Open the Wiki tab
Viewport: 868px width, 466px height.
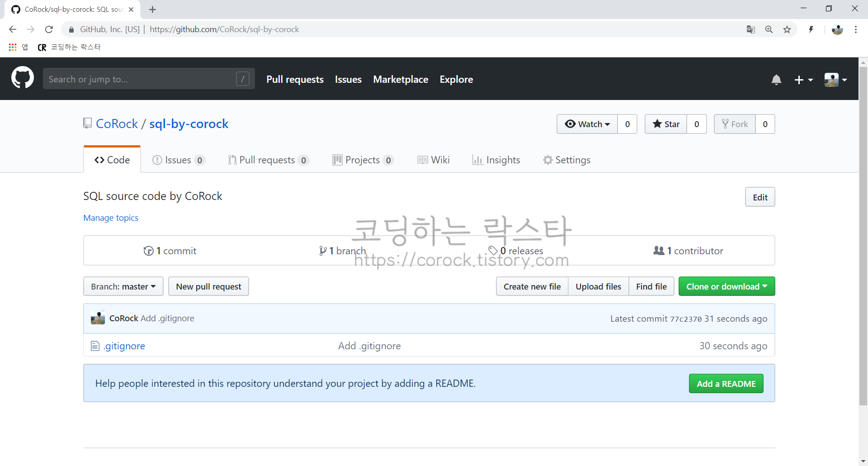[x=434, y=160]
